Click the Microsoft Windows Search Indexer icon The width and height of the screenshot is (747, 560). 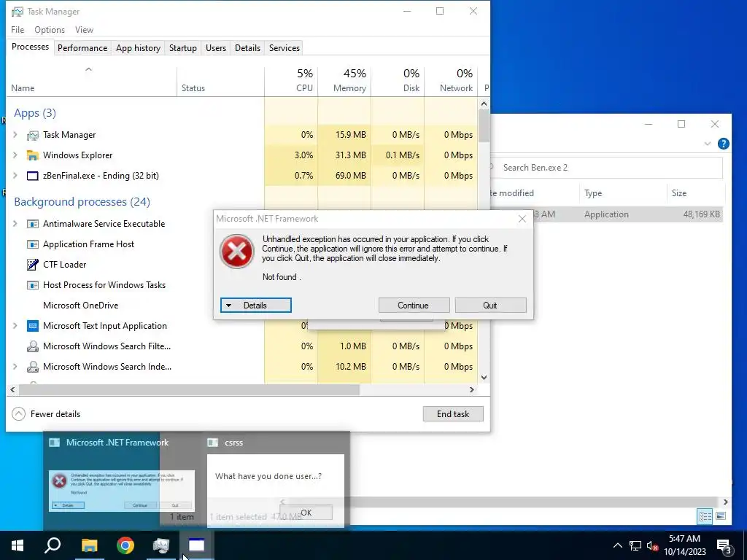pos(32,367)
